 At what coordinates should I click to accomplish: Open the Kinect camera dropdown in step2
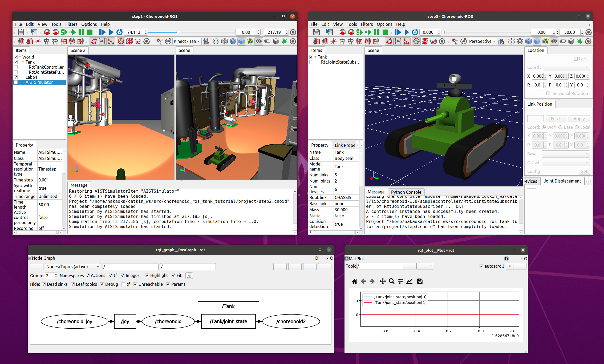click(187, 41)
